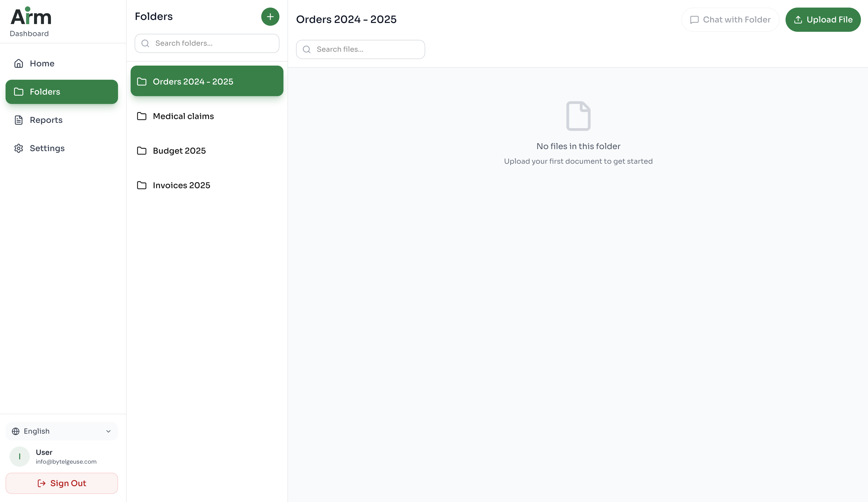Click the Settings gear icon
Screen dimensions: 868x502
19,148
